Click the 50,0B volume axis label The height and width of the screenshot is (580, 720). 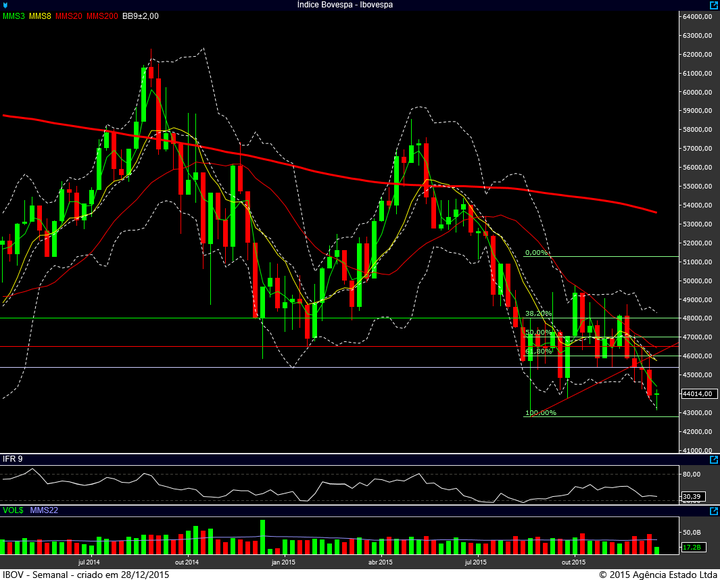pyautogui.click(x=692, y=532)
